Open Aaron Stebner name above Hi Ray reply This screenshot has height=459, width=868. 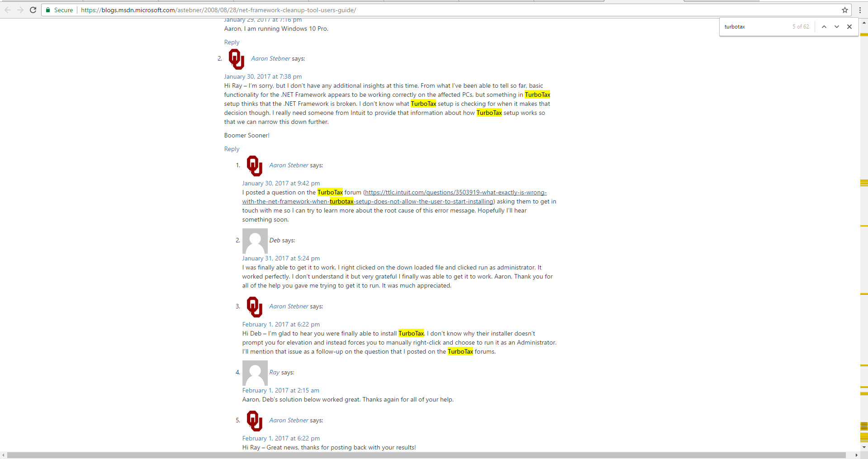click(289, 420)
